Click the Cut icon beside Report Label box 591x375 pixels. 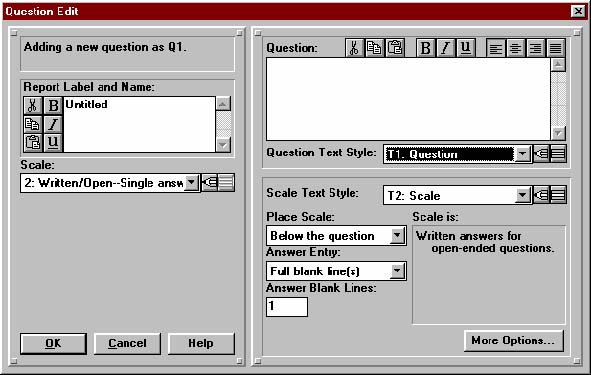[x=33, y=106]
